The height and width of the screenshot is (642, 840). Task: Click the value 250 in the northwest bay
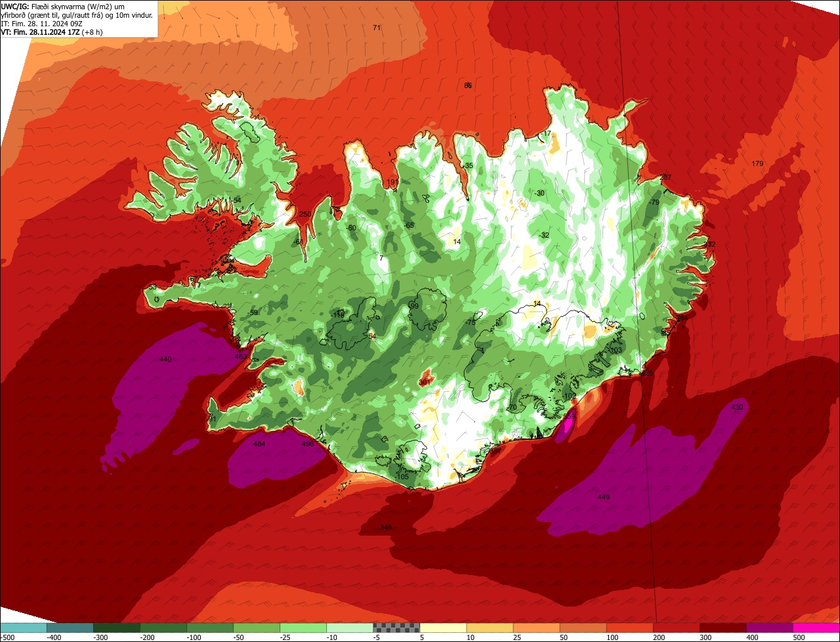pyautogui.click(x=305, y=214)
